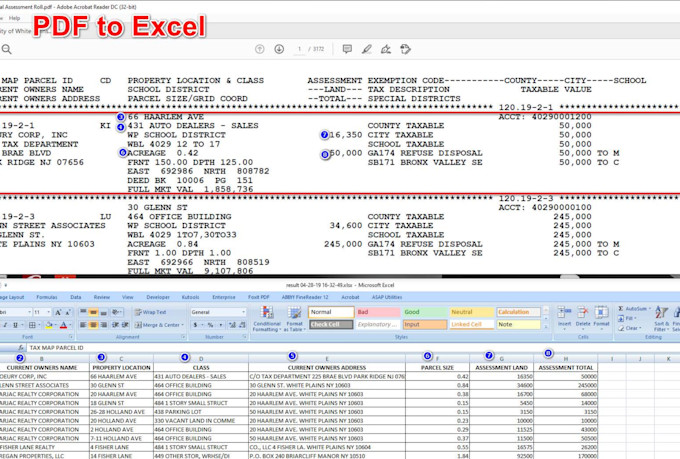Open the sign document tool in Acrobat
Image resolution: width=680 pixels, height=459 pixels.
coord(386,49)
